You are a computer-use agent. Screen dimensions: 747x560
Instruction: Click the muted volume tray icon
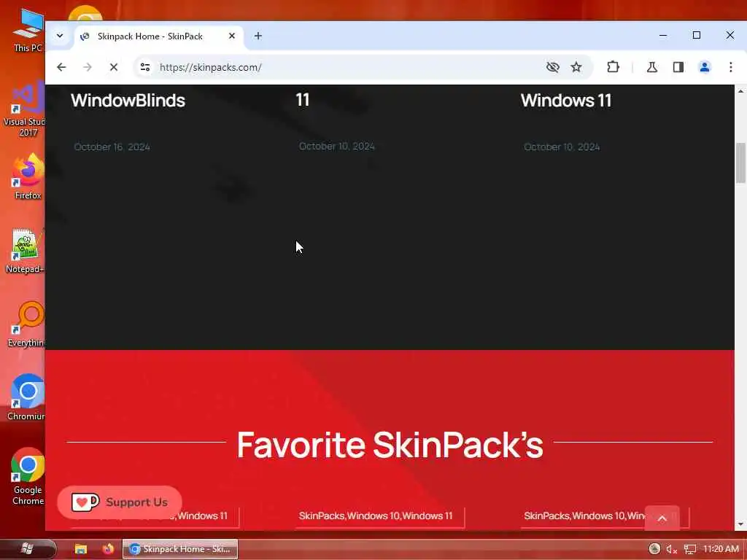click(x=672, y=549)
